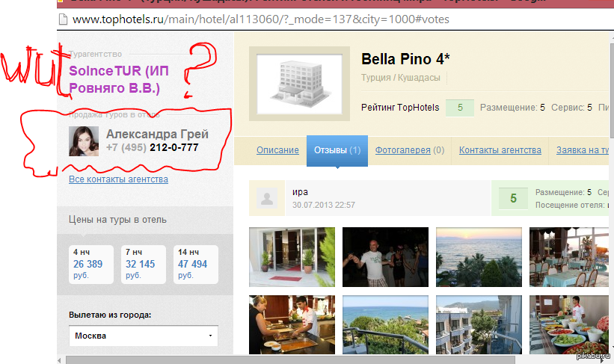Open the hotel balconies photo
Image resolution: width=614 pixels, height=364 pixels.
click(x=479, y=325)
